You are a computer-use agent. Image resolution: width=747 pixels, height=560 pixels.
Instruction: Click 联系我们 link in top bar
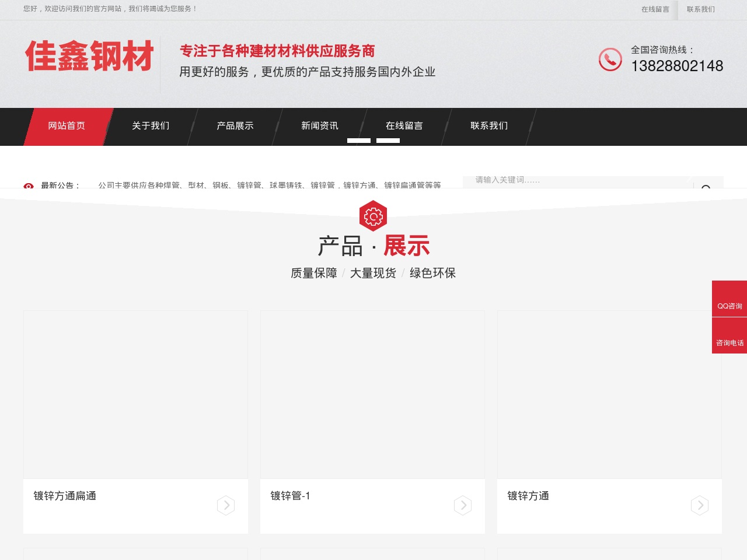click(701, 9)
